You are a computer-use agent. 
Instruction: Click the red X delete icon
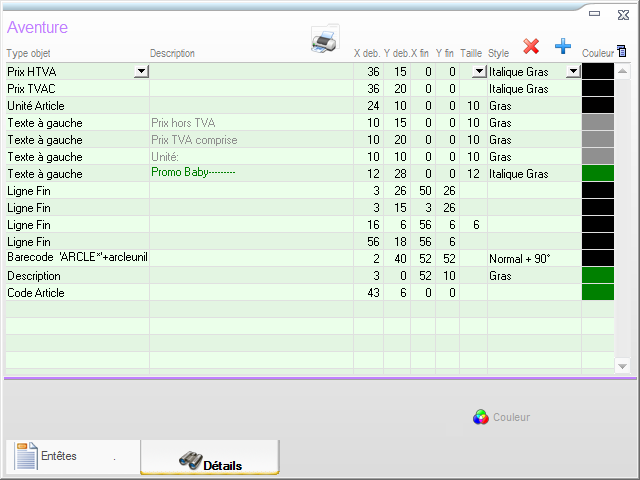click(x=531, y=46)
